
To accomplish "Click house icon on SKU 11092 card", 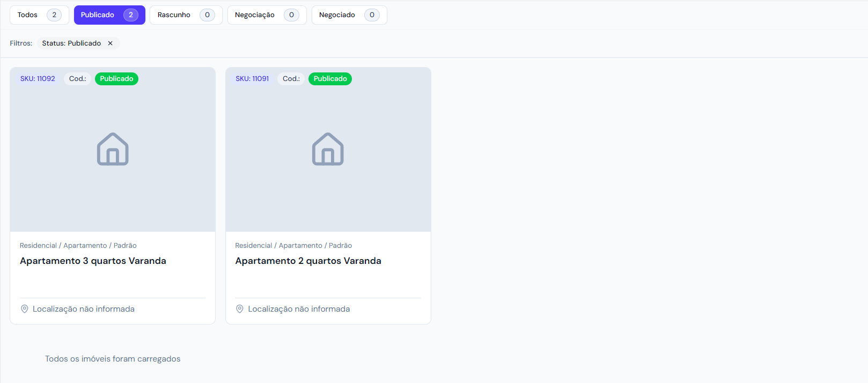I will (113, 149).
